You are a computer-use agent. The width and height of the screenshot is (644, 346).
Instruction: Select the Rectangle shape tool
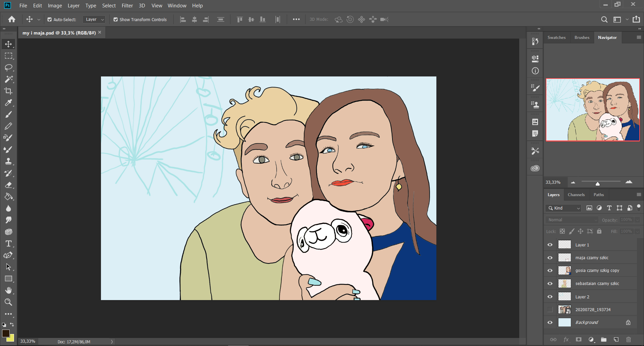click(8, 279)
